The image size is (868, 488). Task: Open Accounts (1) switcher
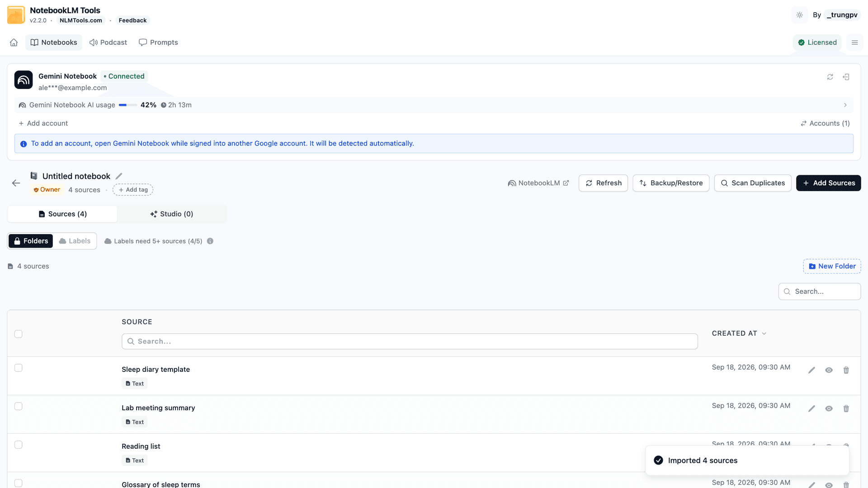(825, 123)
